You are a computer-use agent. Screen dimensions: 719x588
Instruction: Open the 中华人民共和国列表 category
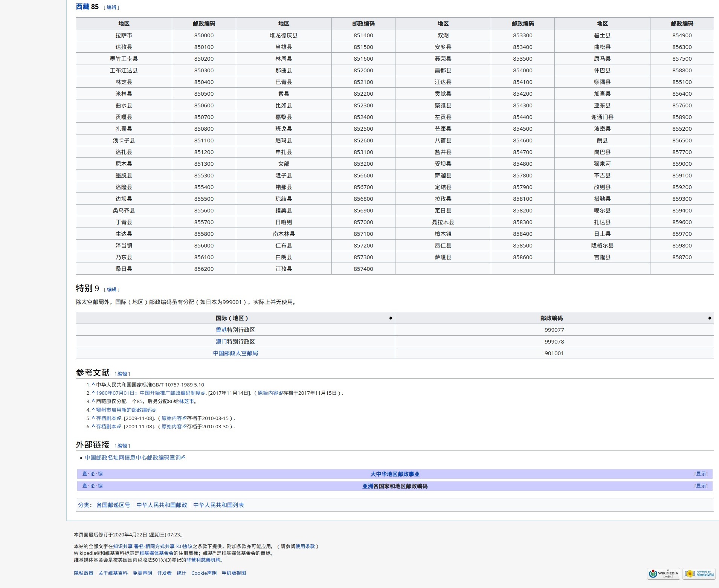pos(218,505)
